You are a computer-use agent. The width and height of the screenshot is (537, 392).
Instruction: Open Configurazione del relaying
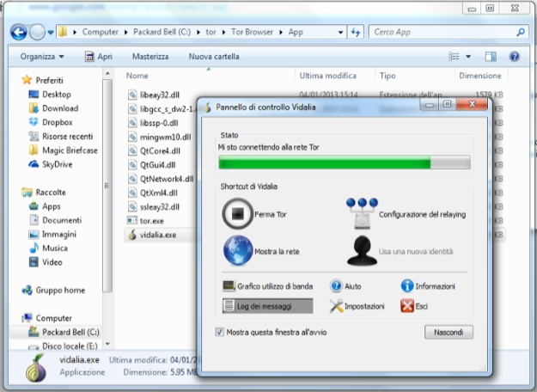(362, 212)
